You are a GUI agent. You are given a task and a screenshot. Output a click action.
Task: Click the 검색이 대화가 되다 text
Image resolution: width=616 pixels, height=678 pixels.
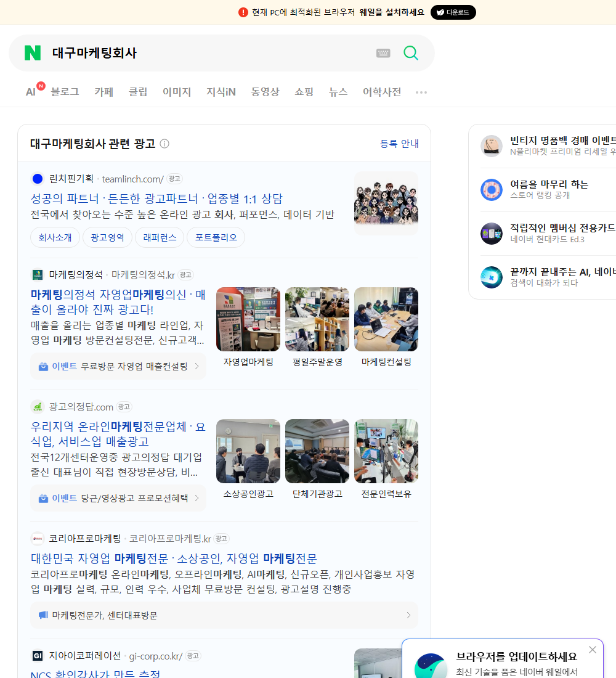tap(544, 283)
